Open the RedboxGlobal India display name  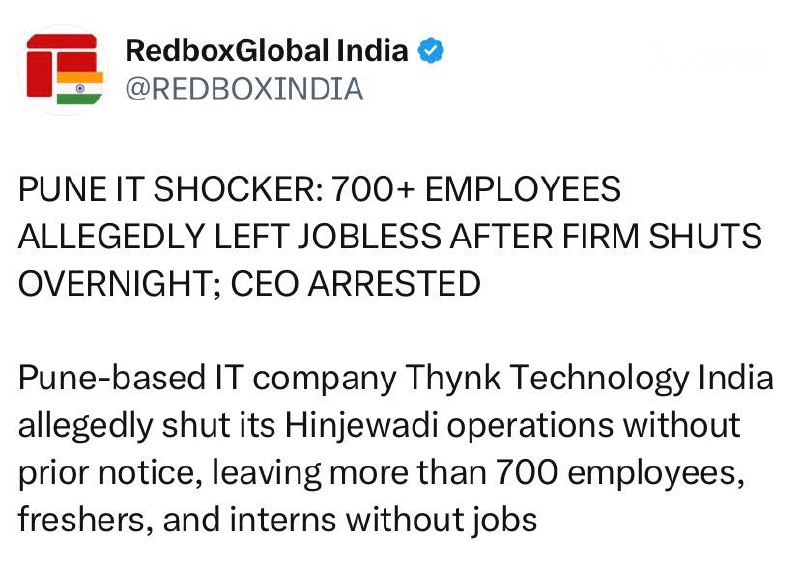pyautogui.click(x=267, y=51)
